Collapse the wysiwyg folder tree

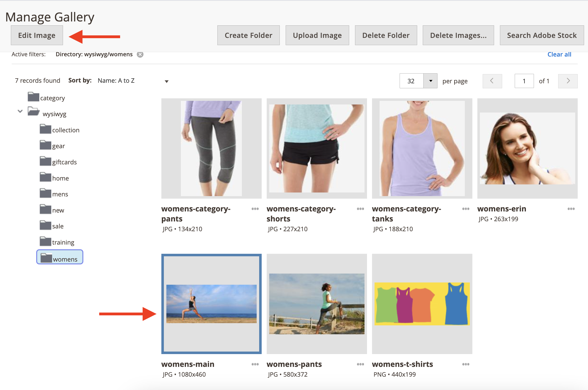[20, 111]
